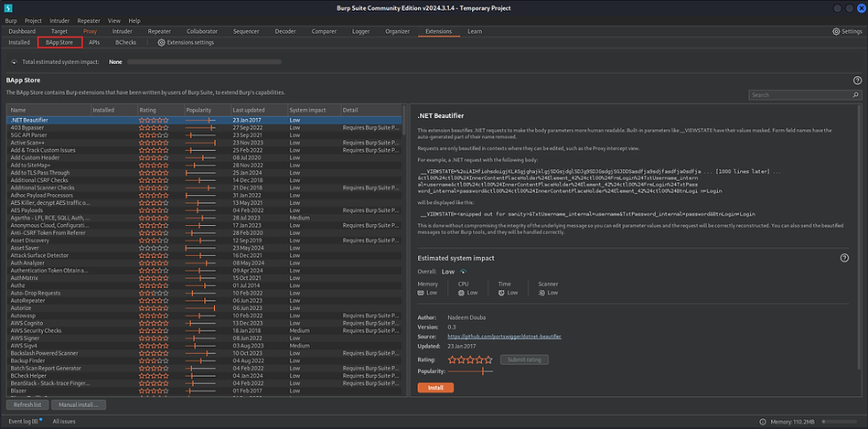Click the search magnifier icon
Screen dimensions: 868x429
pos(856,94)
